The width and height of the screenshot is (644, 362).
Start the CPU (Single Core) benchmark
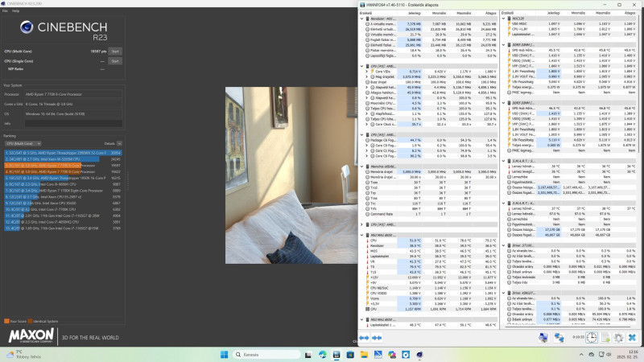click(x=115, y=61)
